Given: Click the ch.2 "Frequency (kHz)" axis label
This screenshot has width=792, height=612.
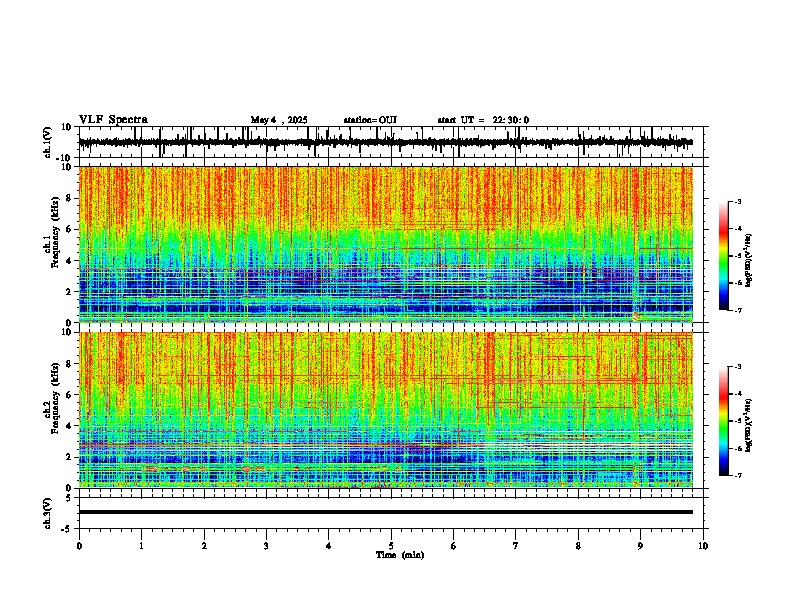Looking at the screenshot, I should pyautogui.click(x=55, y=397).
